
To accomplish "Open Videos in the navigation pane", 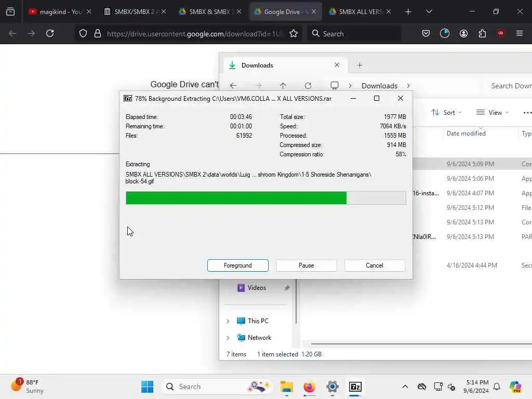I will [257, 288].
